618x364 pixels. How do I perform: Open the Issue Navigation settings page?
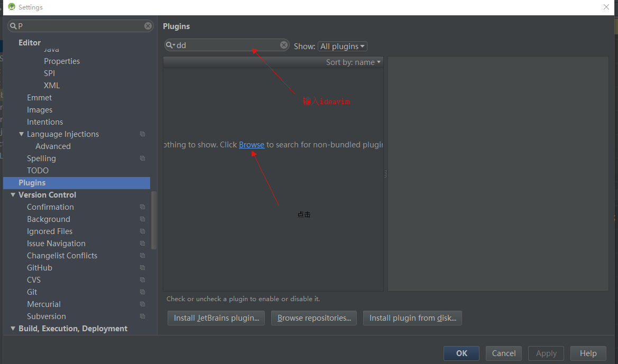pos(56,244)
